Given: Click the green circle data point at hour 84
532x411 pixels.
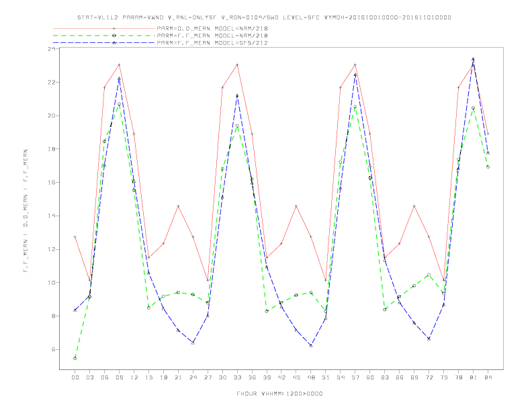Looking at the screenshot, I should pos(488,167).
